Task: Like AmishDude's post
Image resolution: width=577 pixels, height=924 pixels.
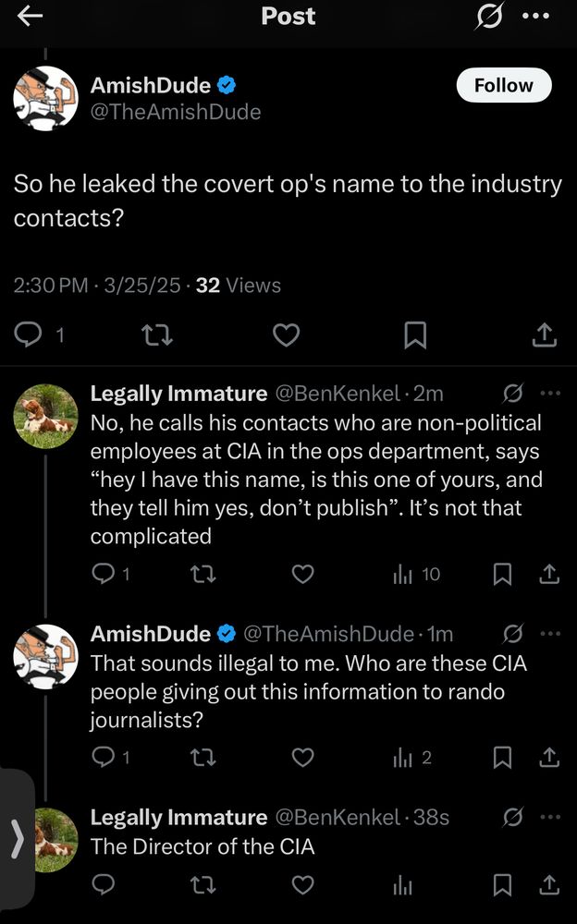Action: click(287, 335)
